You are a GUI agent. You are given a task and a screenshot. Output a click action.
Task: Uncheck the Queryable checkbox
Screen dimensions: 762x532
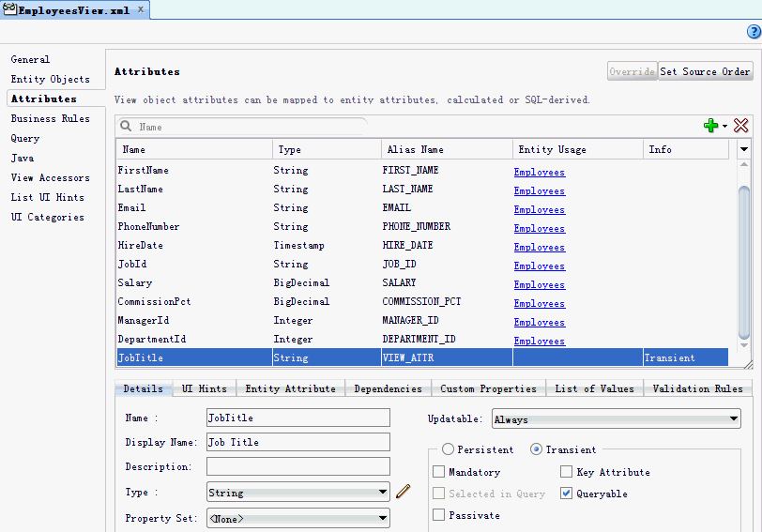click(566, 494)
